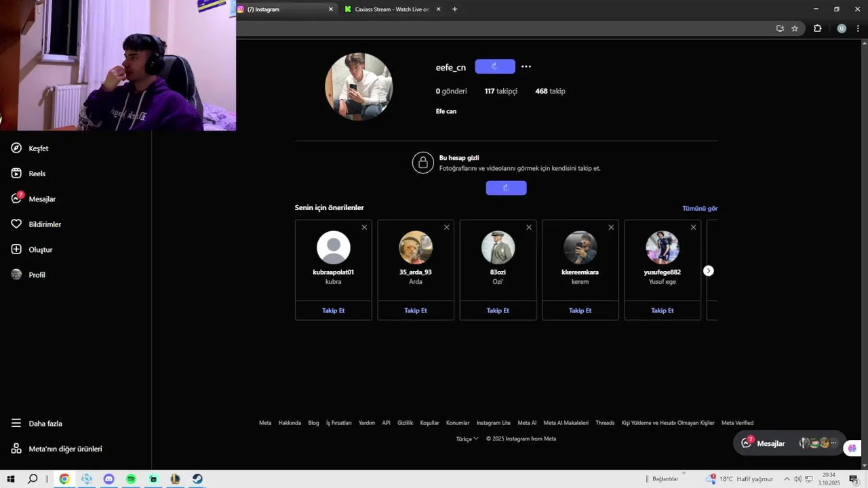The height and width of the screenshot is (488, 868).
Task: Open Chrome extensions puzzle icon
Action: click(817, 28)
